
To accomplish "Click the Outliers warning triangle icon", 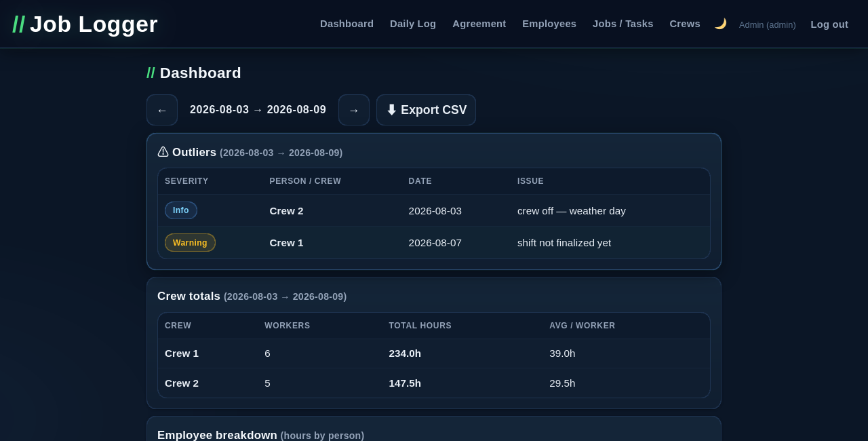I will tap(163, 152).
